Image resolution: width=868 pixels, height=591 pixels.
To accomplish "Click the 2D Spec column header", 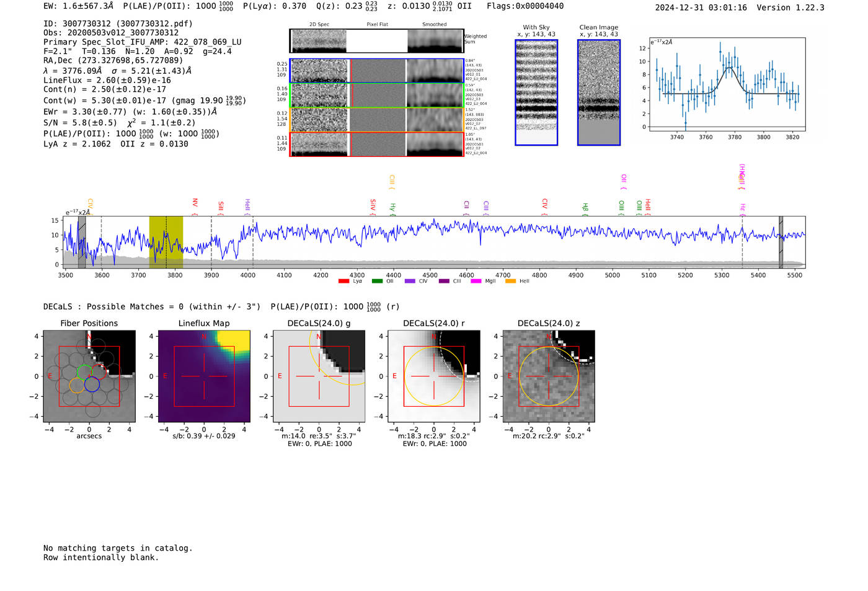I will (x=319, y=25).
